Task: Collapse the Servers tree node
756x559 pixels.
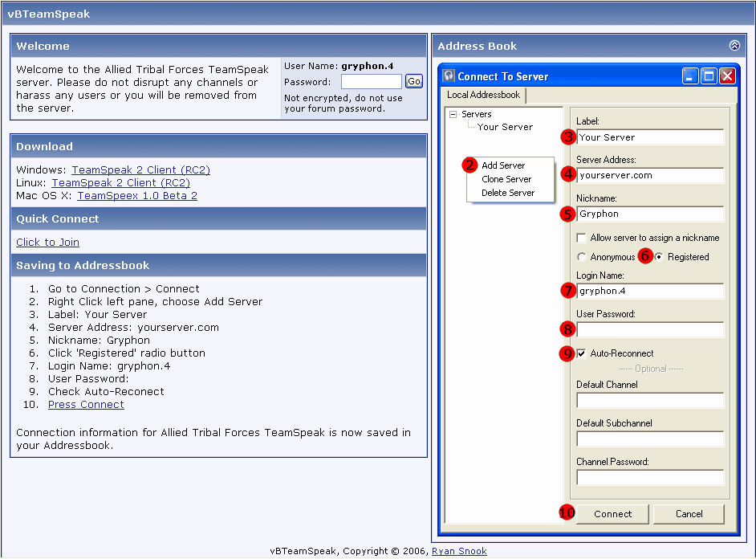Action: (453, 115)
